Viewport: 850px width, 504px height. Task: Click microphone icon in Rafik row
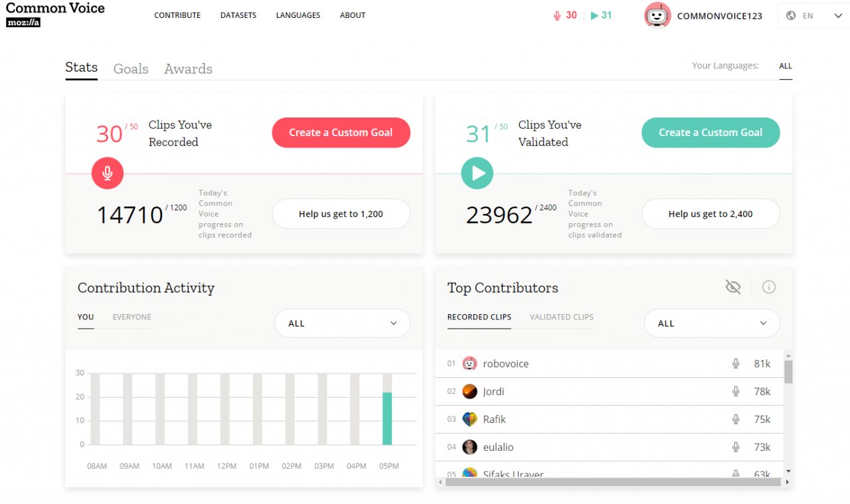pyautogui.click(x=736, y=419)
